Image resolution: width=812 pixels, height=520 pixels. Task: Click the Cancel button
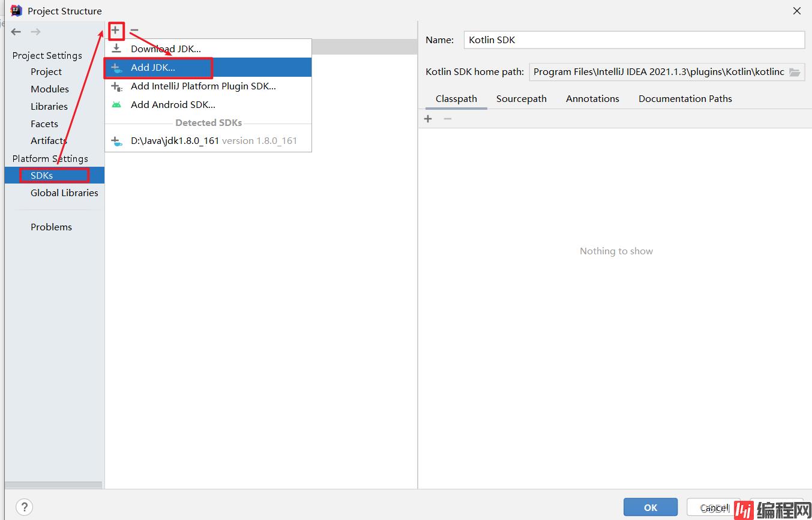point(714,507)
